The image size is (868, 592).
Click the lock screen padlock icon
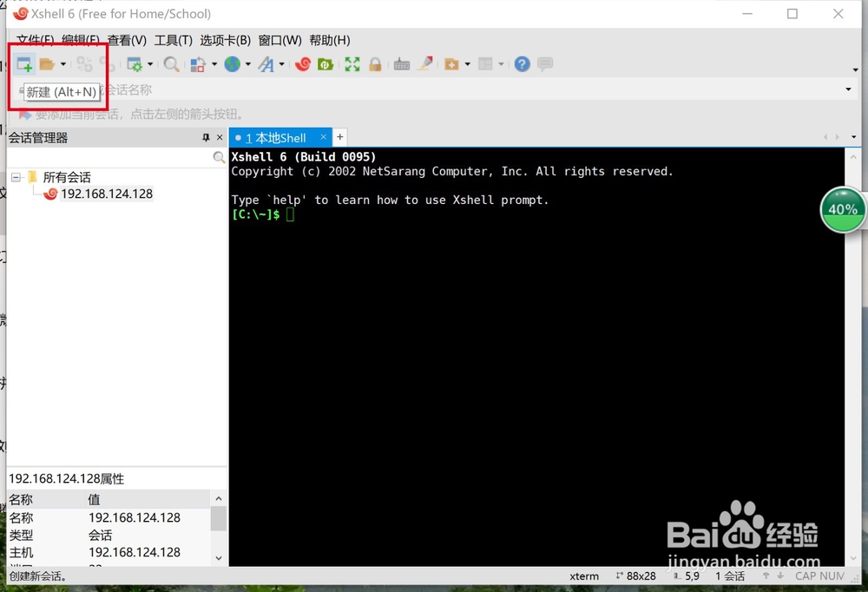pos(375,64)
